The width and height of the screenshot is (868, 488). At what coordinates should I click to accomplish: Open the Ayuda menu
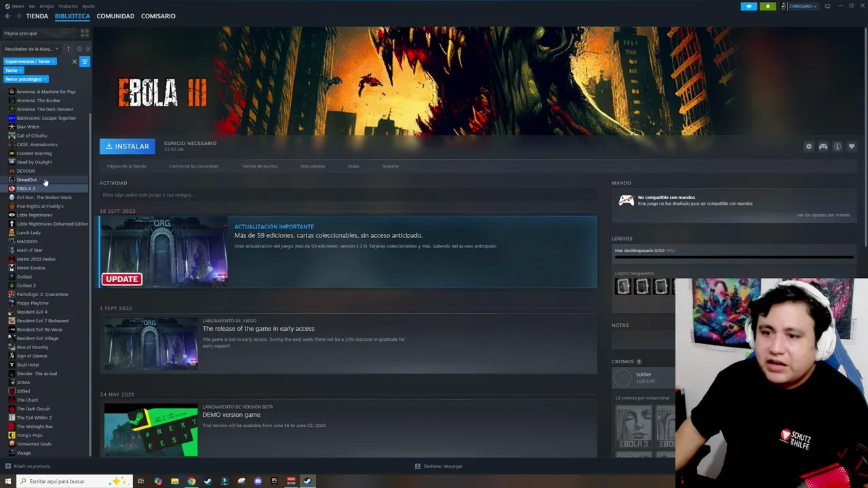(88, 6)
